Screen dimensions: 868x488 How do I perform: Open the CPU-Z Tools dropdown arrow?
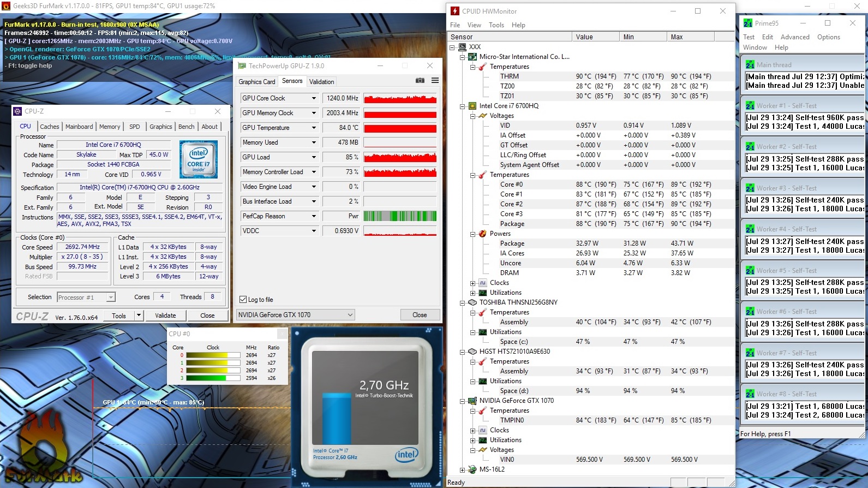tap(139, 316)
